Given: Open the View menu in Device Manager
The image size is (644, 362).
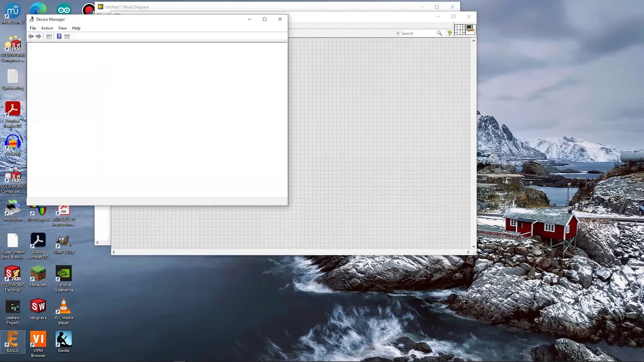Looking at the screenshot, I should 62,28.
